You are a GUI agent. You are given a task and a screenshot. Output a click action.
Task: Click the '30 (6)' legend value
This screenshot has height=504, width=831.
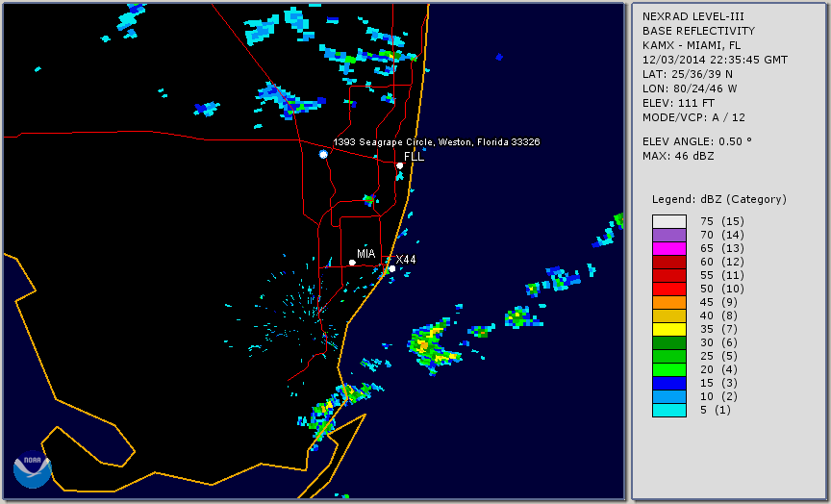[718, 342]
